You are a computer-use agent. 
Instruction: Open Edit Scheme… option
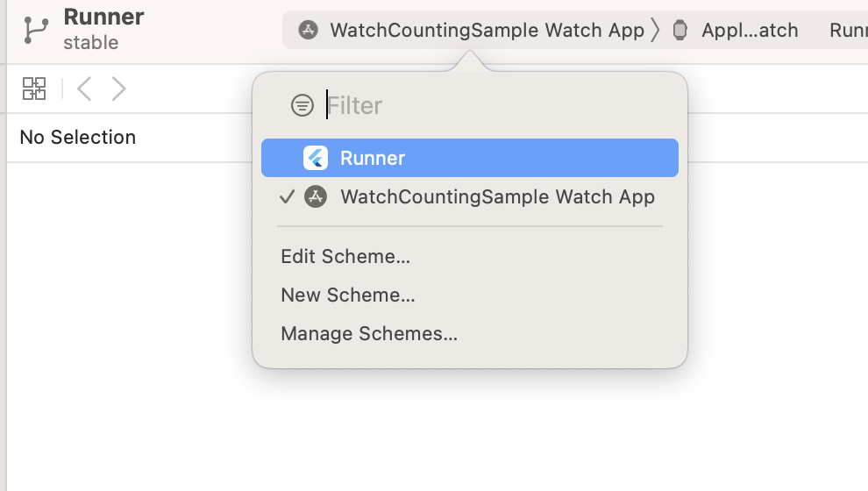(345, 257)
